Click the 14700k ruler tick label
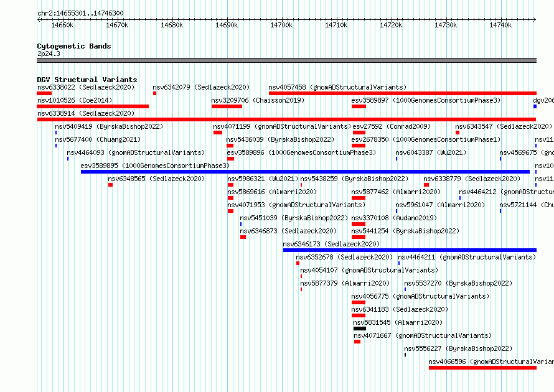 (281, 25)
